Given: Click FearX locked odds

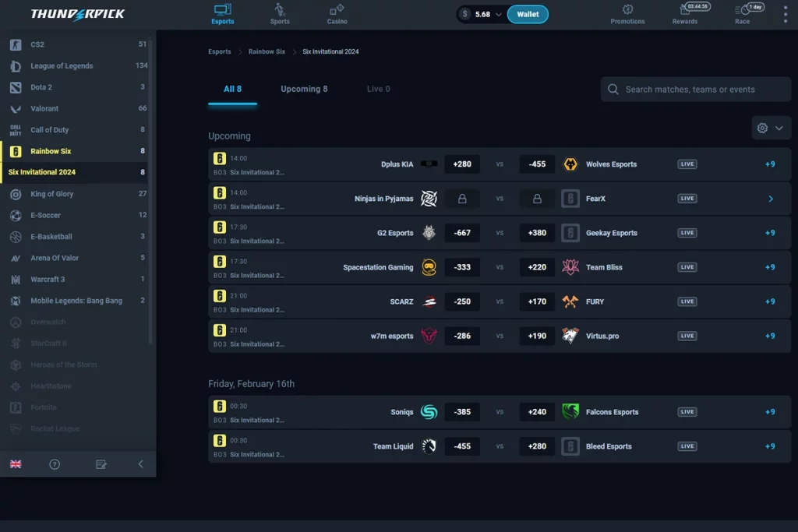Looking at the screenshot, I should pyautogui.click(x=537, y=199).
